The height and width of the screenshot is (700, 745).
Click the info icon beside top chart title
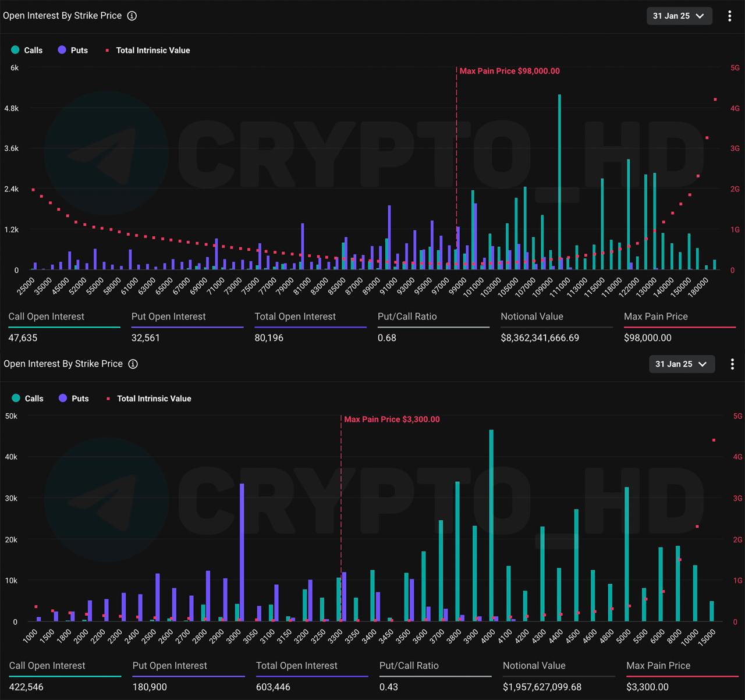[132, 16]
